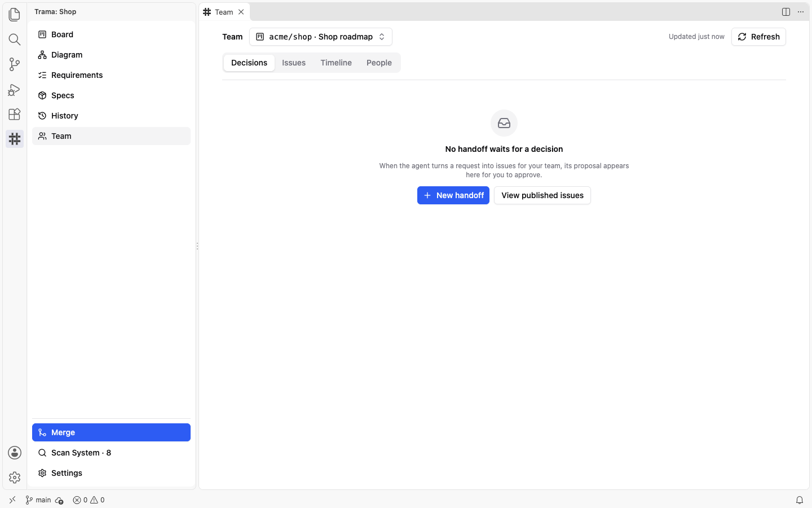Open Diagram in the sidebar
This screenshot has width=812, height=508.
point(111,55)
